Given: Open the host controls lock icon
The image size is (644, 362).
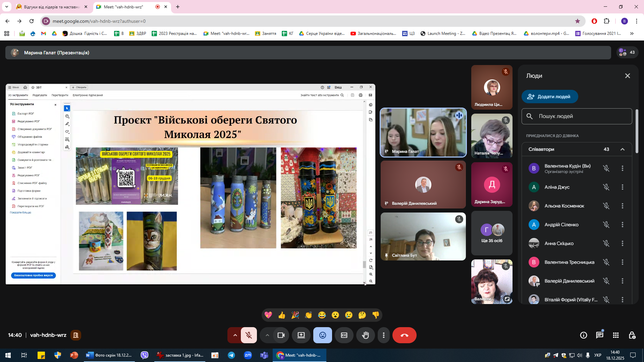Looking at the screenshot, I should (632, 335).
